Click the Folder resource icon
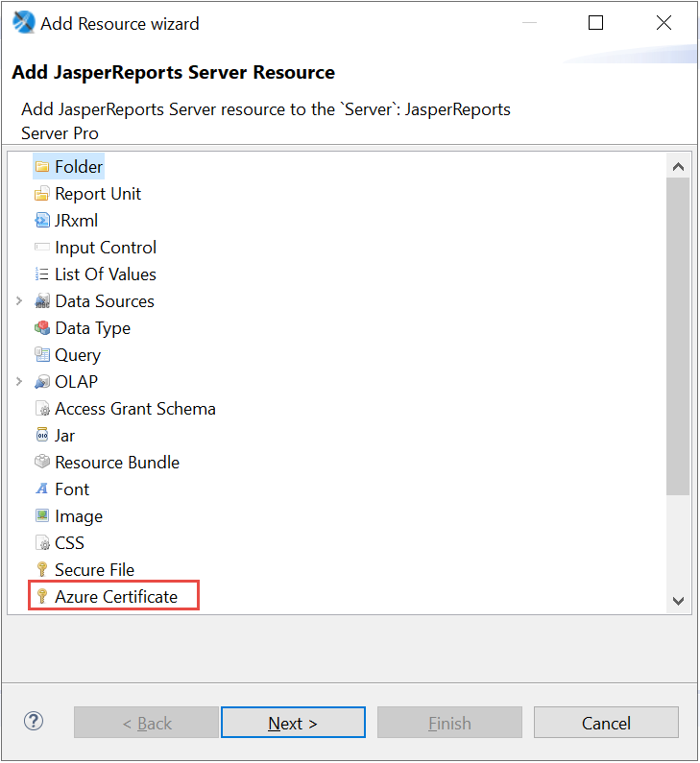The height and width of the screenshot is (763, 700). (x=42, y=167)
